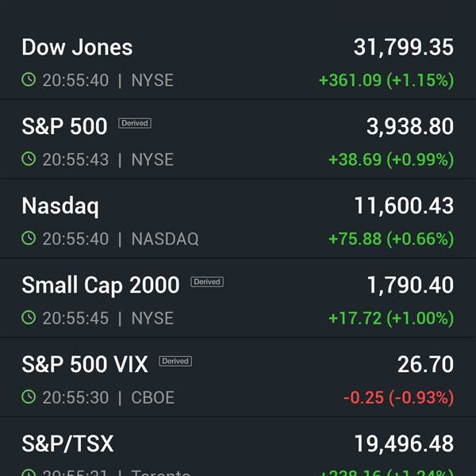Viewport: 476px width, 476px height.
Task: Tap the S&P 500 VIX clock icon
Action: [x=29, y=397]
